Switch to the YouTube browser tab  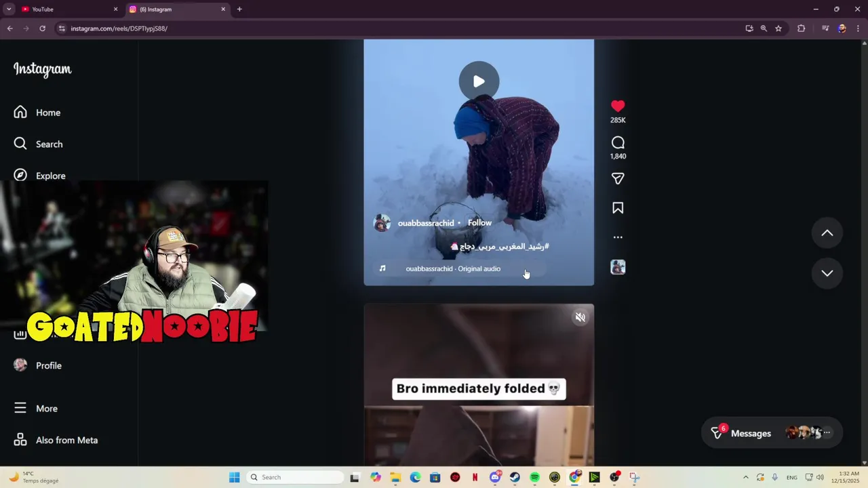point(66,9)
